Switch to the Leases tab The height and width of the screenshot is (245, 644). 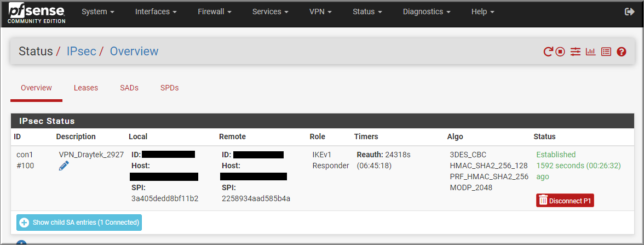86,88
